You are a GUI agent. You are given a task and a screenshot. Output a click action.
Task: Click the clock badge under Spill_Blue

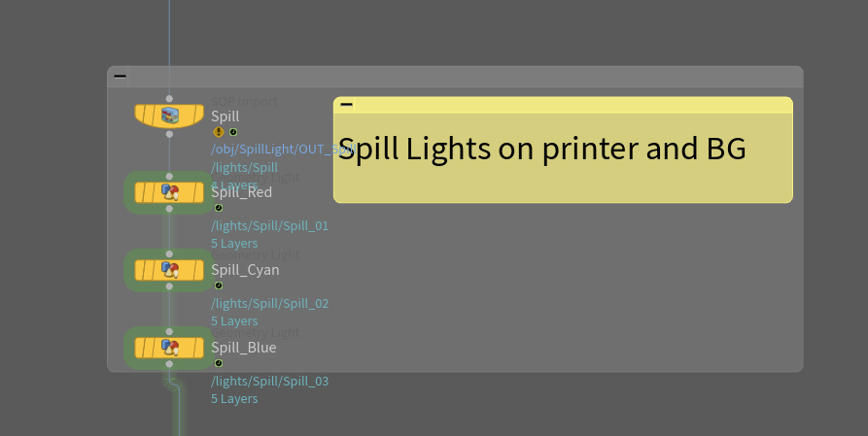click(219, 363)
